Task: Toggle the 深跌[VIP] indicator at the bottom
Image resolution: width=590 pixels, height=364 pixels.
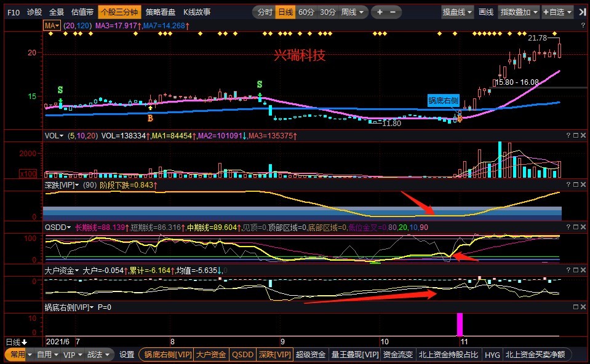Action: 274,355
